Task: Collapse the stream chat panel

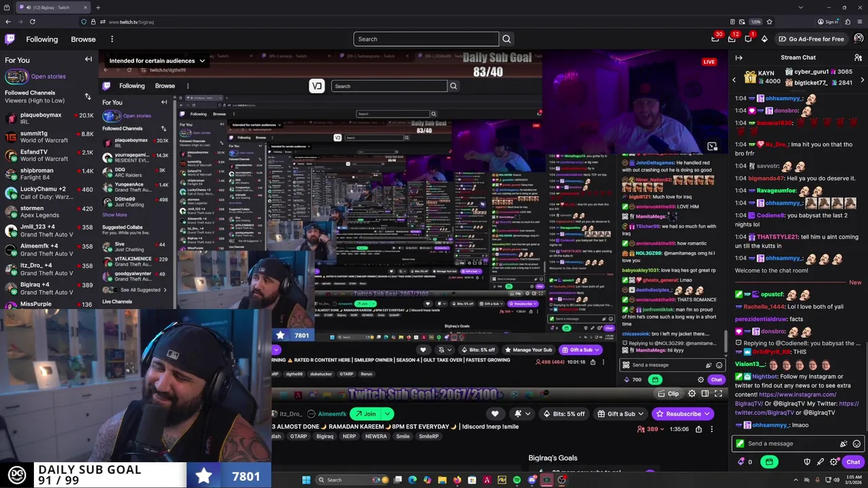Action: [x=738, y=58]
